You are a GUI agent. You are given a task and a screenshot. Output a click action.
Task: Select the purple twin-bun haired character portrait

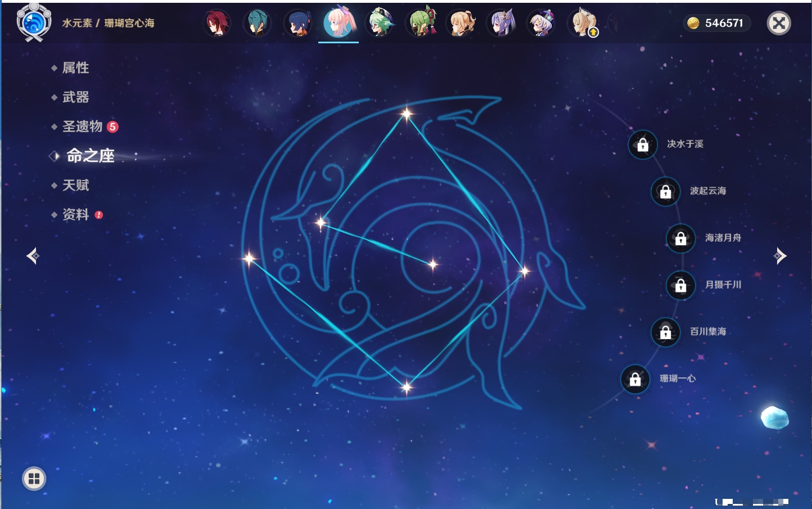[x=502, y=23]
